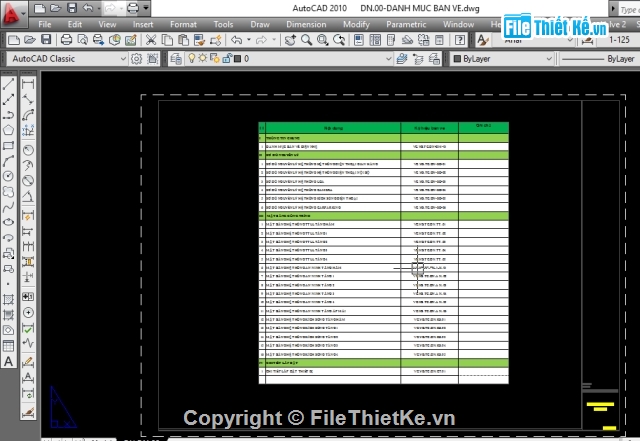The image size is (640, 441).
Task: Click the InfoCenter expand arrow
Action: coord(613,8)
